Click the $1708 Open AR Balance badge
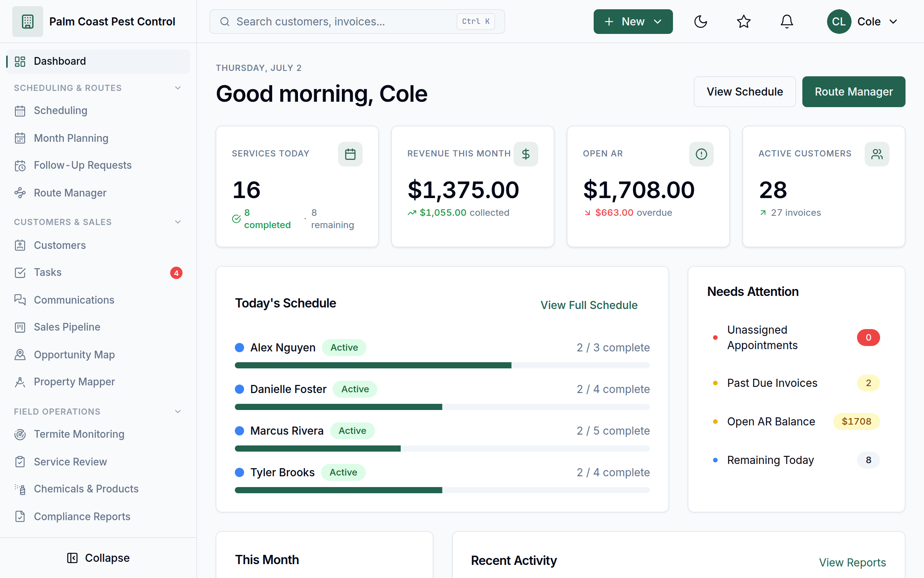 (x=856, y=422)
